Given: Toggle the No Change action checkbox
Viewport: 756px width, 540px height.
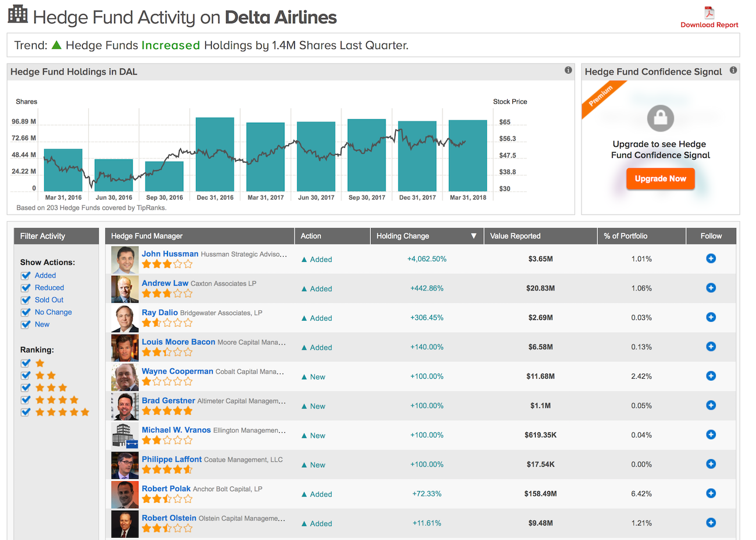Looking at the screenshot, I should pyautogui.click(x=26, y=312).
